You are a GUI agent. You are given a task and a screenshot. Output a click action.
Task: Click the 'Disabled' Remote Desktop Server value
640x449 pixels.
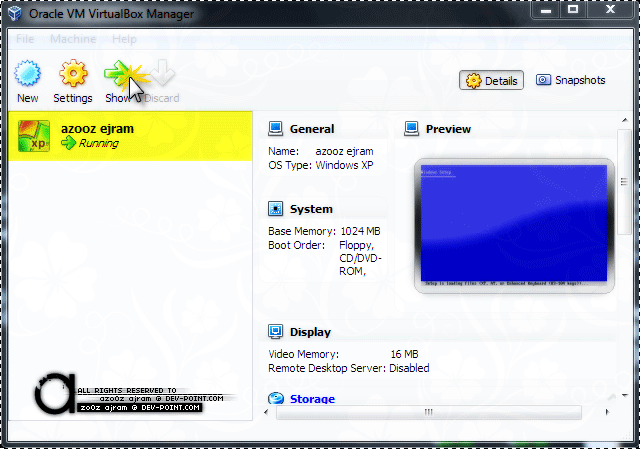[409, 368]
